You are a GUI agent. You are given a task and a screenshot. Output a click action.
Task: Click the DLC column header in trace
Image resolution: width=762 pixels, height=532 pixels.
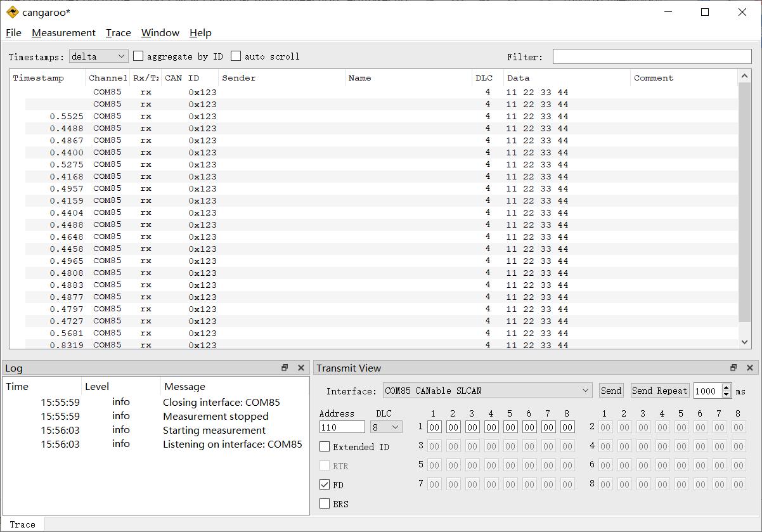(x=488, y=78)
